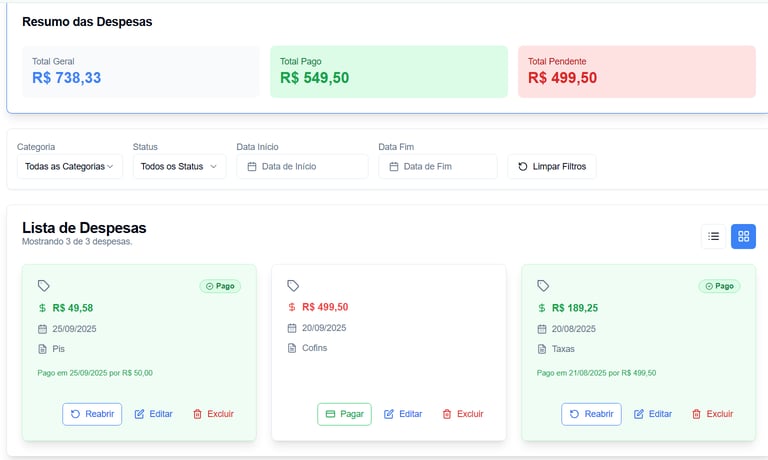Viewport: 768px width, 460px height.
Task: Click Limpar Filtros button
Action: pos(552,166)
